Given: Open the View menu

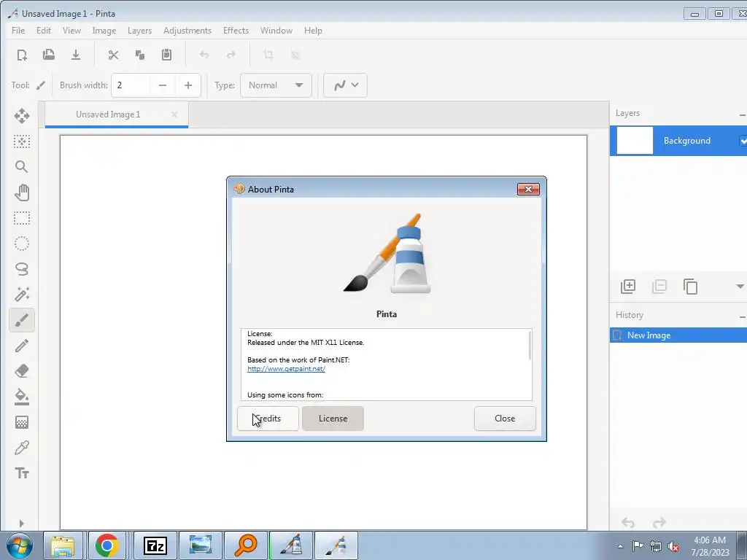Looking at the screenshot, I should 71,31.
